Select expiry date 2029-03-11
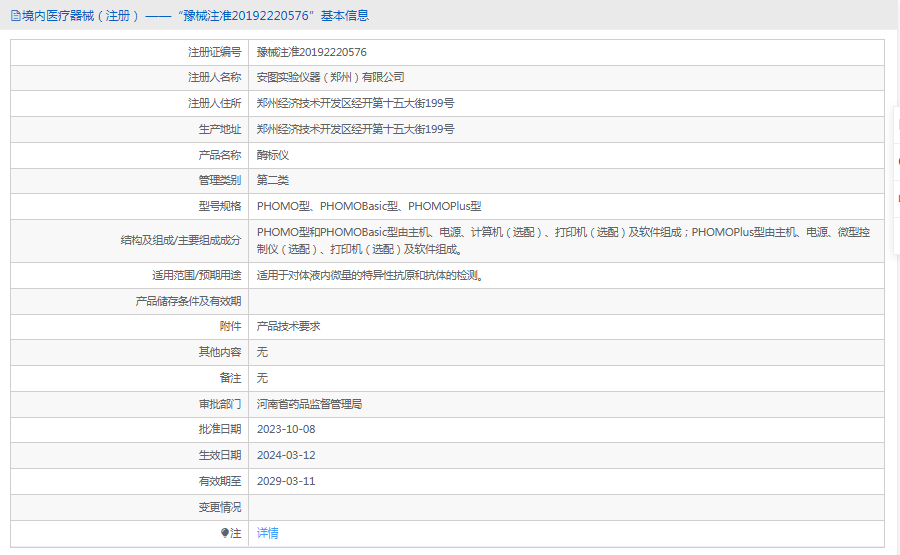Viewport: 900px width, 555px height. pos(286,481)
